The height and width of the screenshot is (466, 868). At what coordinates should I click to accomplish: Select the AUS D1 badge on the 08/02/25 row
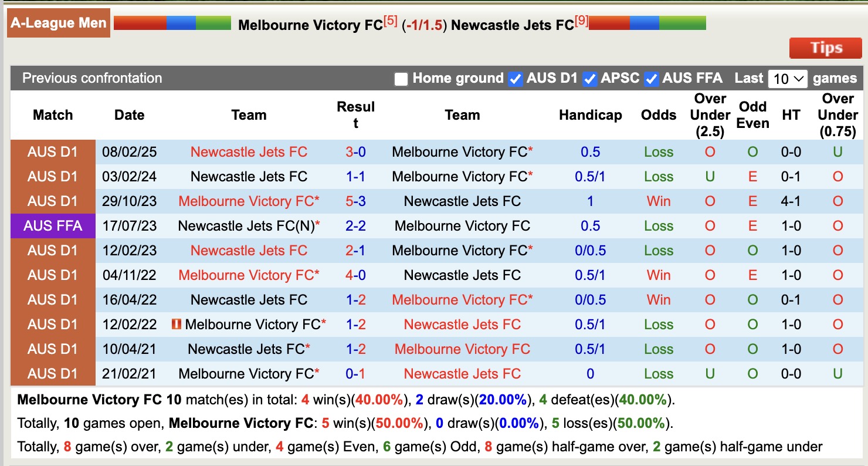coord(53,151)
